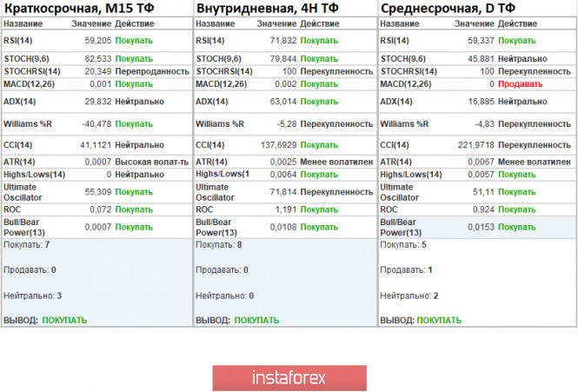Click the daily Williams %R value -4,83
578x392 pixels.
pos(484,124)
